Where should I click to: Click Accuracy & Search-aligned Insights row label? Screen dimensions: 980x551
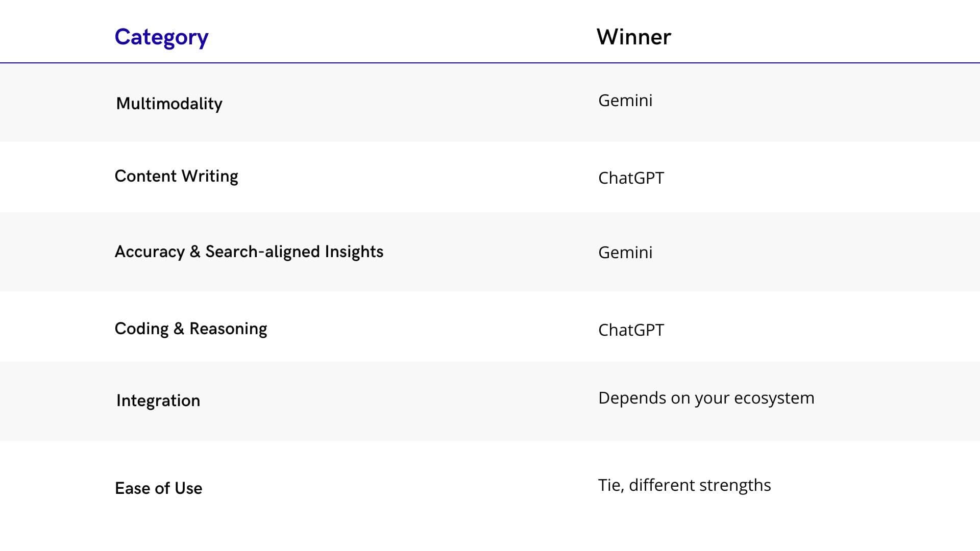(249, 252)
